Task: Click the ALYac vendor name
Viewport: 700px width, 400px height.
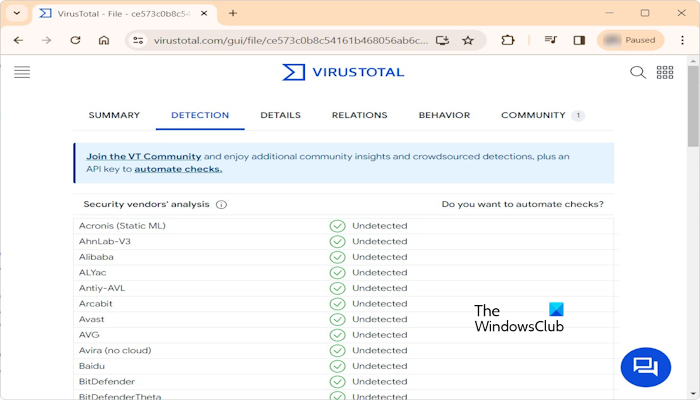Action: point(93,273)
